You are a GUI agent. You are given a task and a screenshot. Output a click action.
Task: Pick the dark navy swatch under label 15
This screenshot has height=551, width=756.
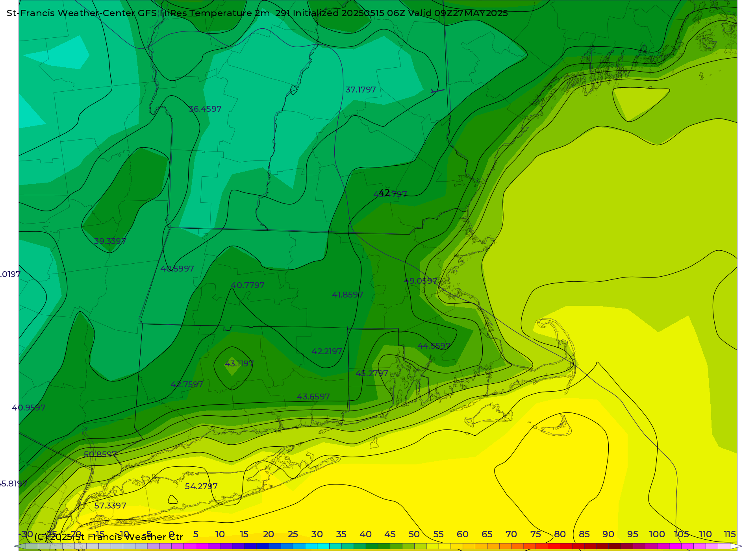click(x=250, y=546)
